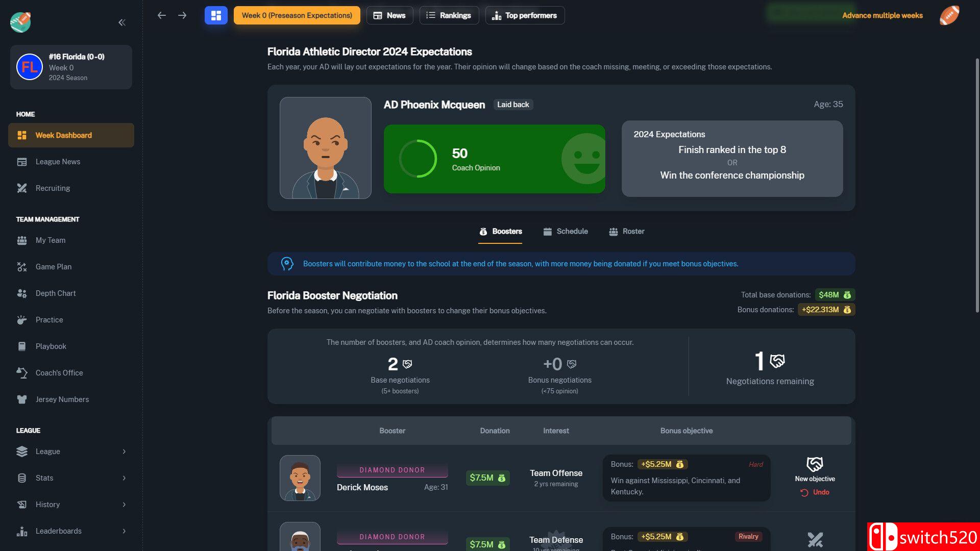This screenshot has width=980, height=551.
Task: Click the app logo football icon
Action: (x=20, y=22)
